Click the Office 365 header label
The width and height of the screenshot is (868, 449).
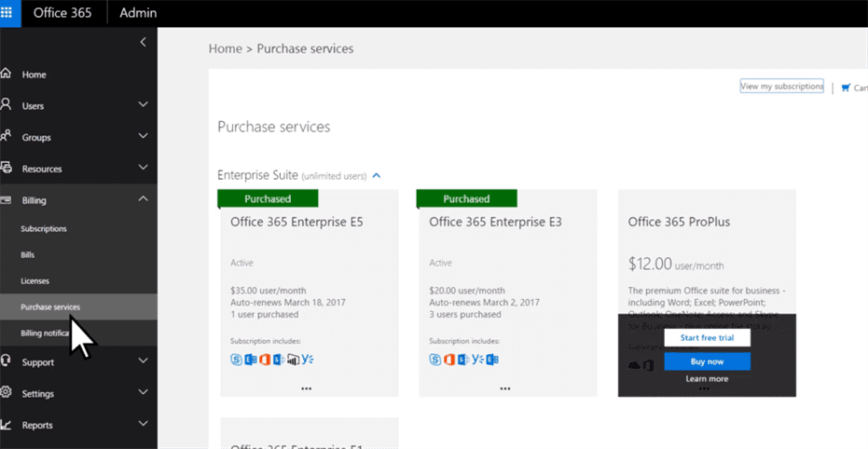62,13
